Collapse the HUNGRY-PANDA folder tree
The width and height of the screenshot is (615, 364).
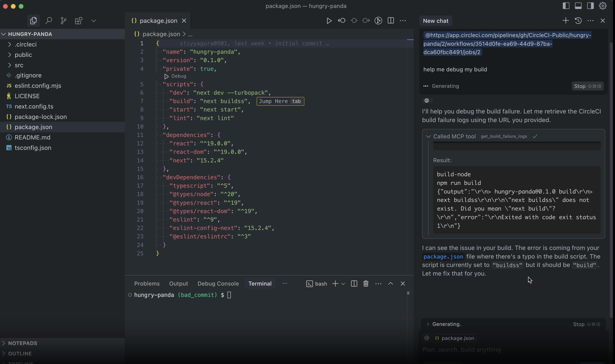click(x=3, y=34)
